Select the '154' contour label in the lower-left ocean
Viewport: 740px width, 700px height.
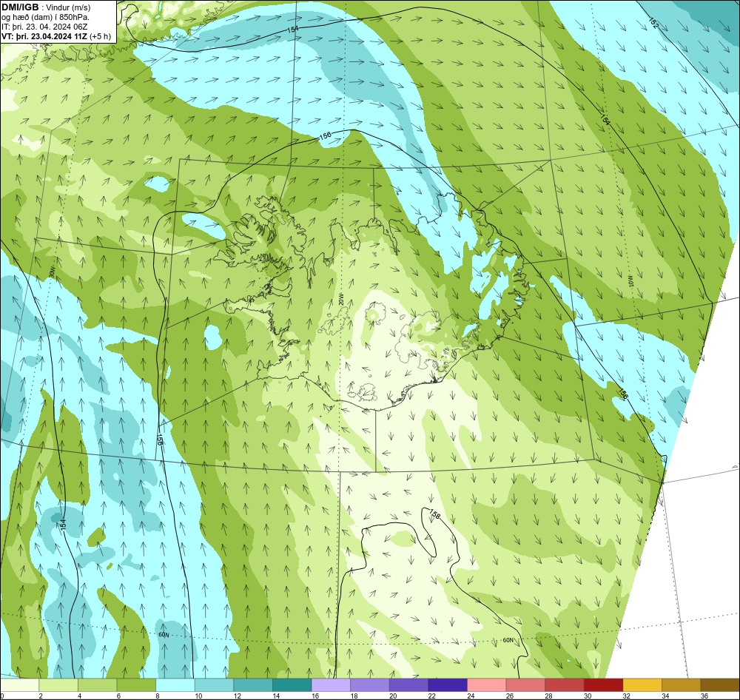(64, 523)
